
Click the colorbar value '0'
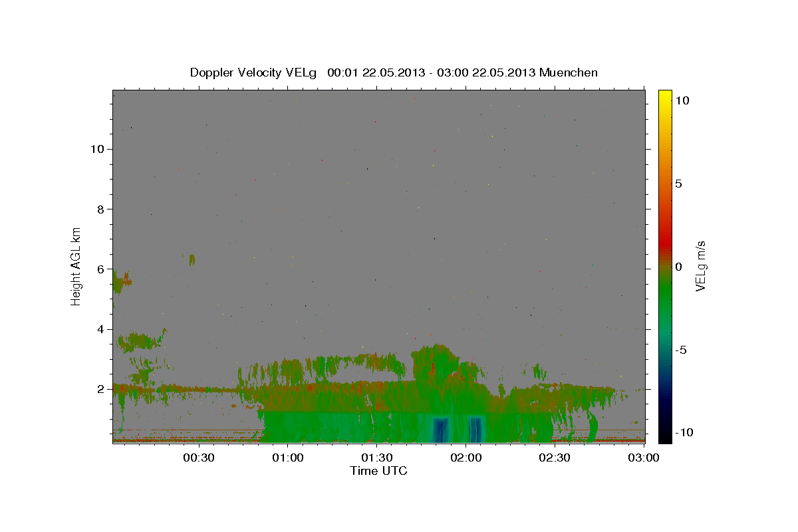pos(678,267)
